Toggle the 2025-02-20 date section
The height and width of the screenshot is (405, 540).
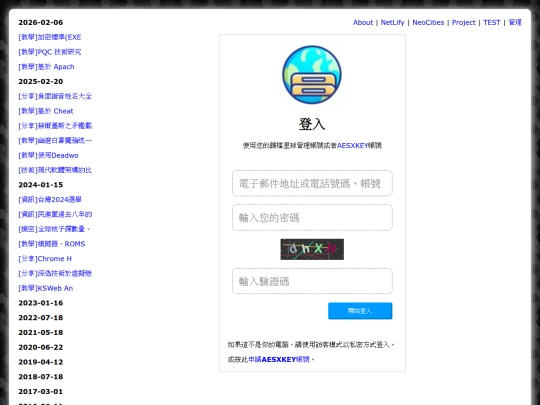pos(41,82)
